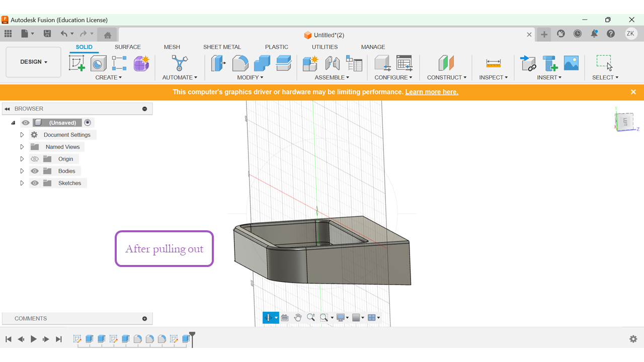Select the Joint tool in Assemble

(x=332, y=63)
